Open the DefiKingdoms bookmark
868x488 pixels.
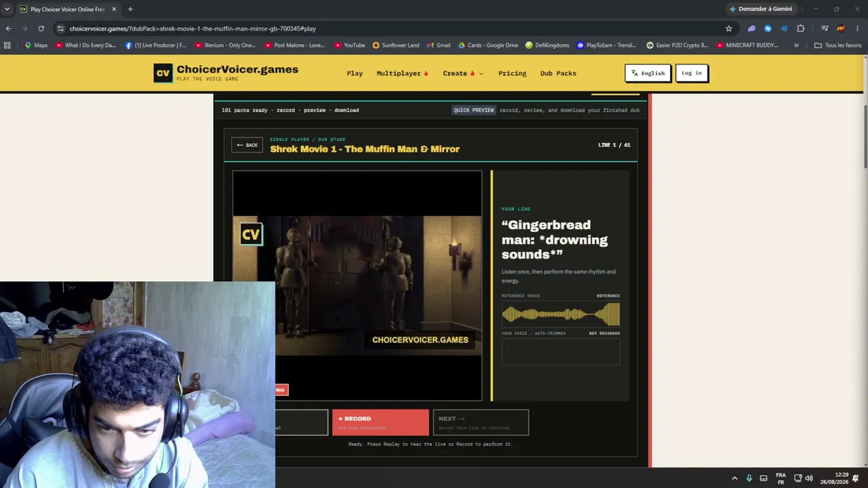[x=547, y=45]
